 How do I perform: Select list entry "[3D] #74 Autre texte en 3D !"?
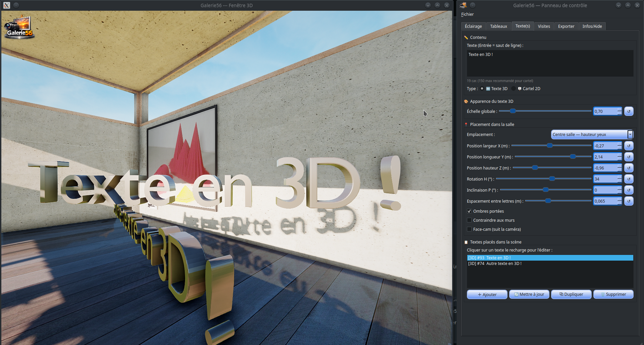click(550, 264)
